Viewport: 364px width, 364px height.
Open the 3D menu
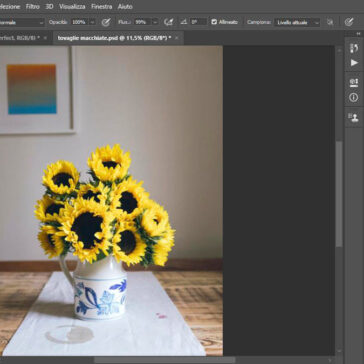point(49,6)
